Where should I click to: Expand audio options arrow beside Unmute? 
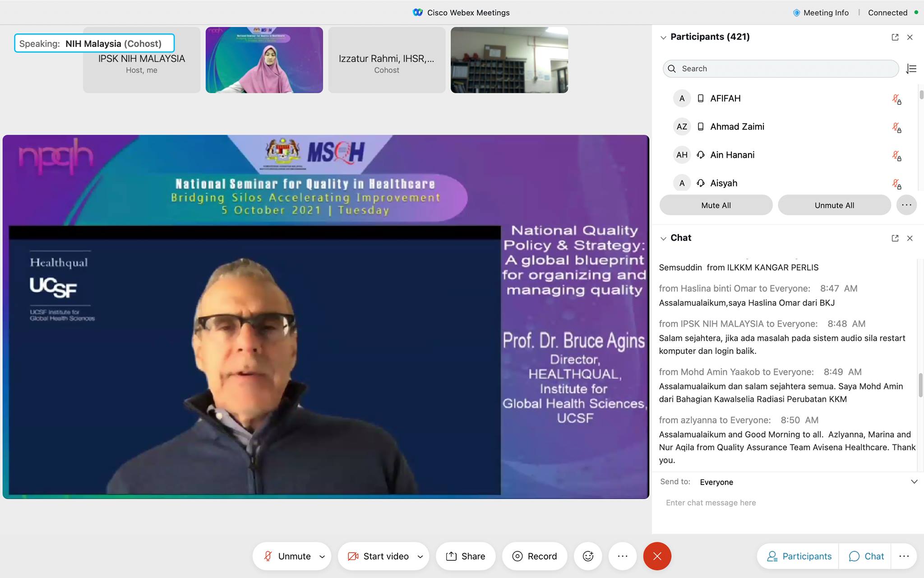[x=322, y=556]
